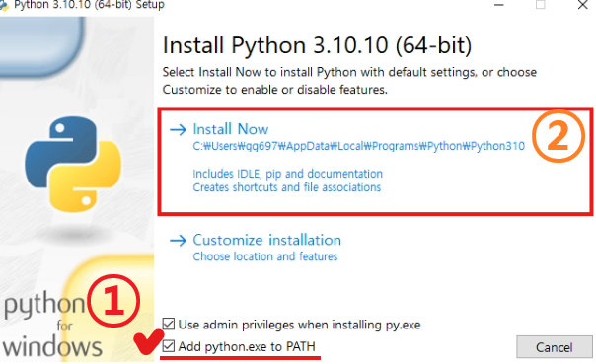This screenshot has width=596, height=364.
Task: Click the Python snake logo image
Action: pos(73,164)
